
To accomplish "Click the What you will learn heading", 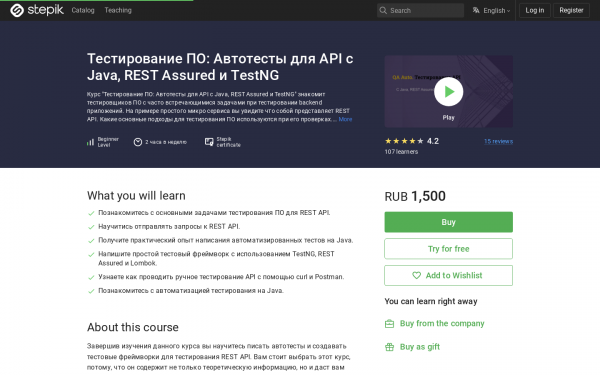I will [136, 196].
